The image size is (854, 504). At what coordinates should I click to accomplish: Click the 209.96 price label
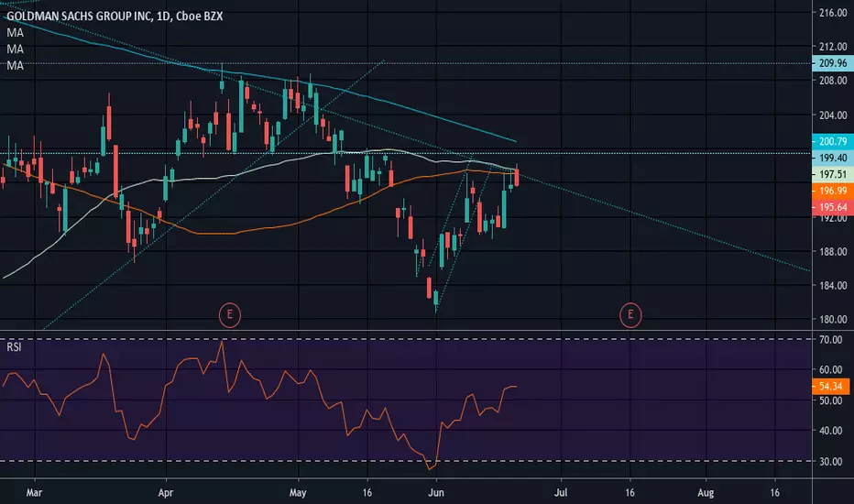pos(833,63)
